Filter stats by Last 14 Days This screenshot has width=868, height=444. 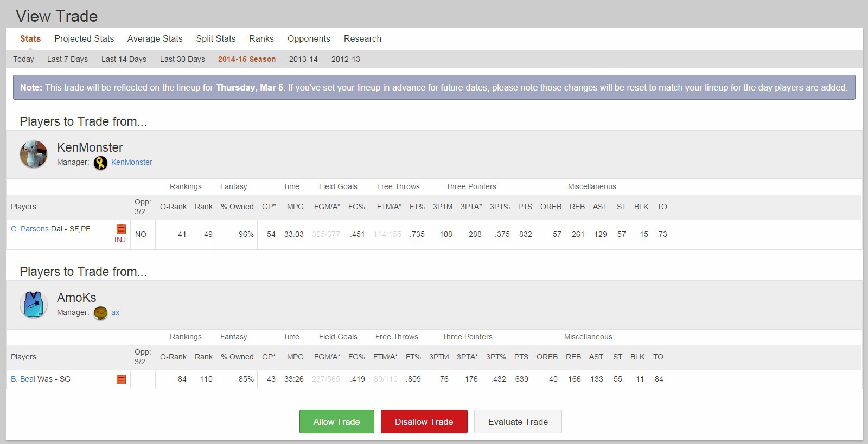(x=124, y=59)
